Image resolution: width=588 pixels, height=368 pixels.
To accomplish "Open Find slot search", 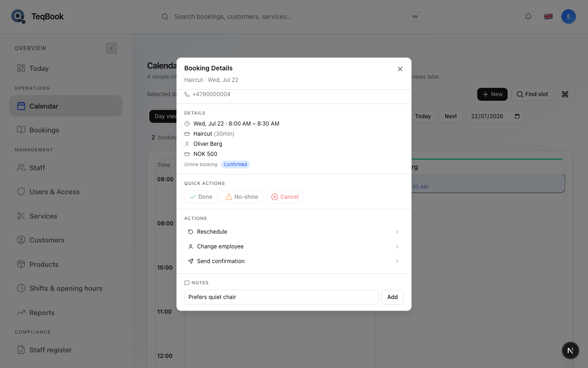I will [x=532, y=94].
